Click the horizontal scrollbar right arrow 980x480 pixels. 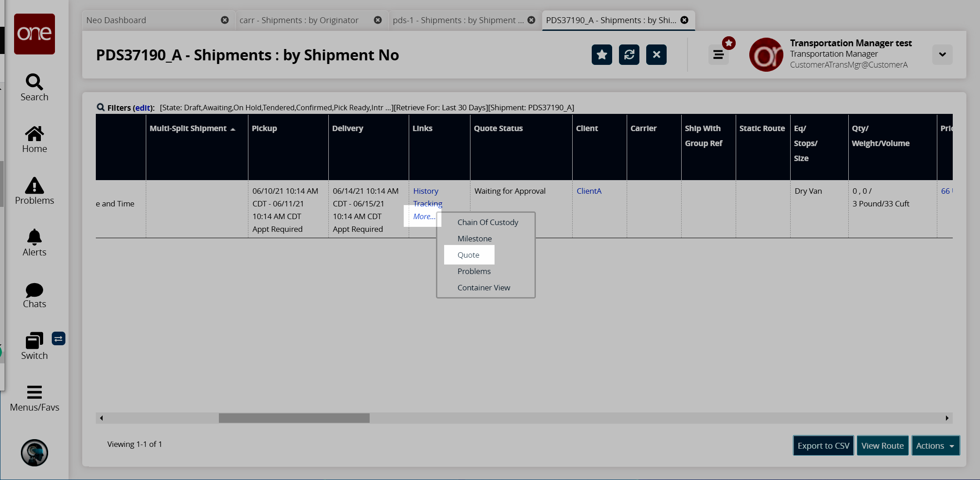coord(947,418)
